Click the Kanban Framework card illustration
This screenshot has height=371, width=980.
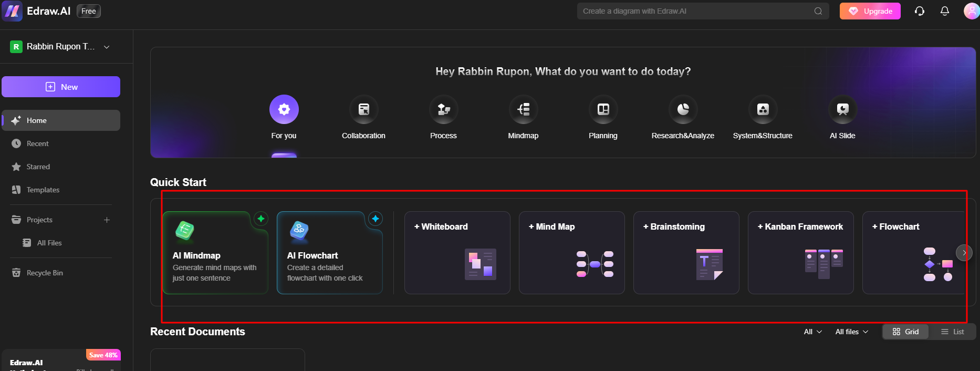tap(824, 264)
